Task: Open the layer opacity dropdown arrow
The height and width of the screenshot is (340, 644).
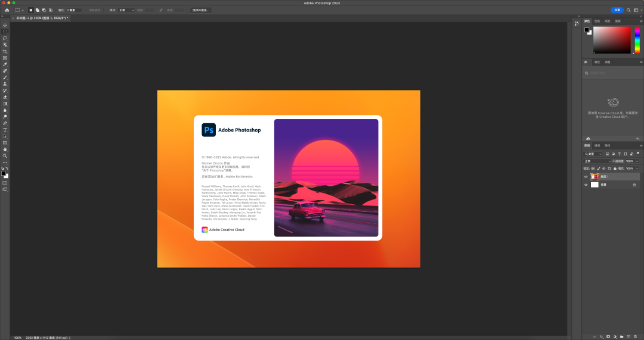Action: (x=637, y=161)
